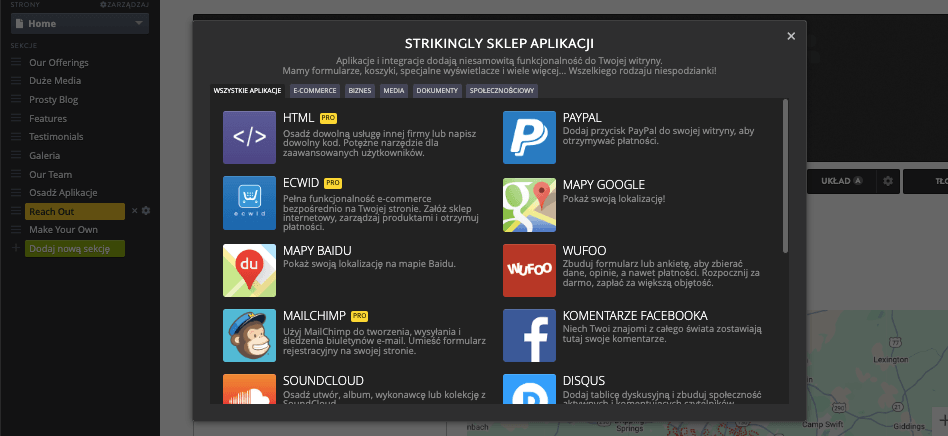The image size is (948, 436).
Task: Click the ECWID app title
Action: 301,183
